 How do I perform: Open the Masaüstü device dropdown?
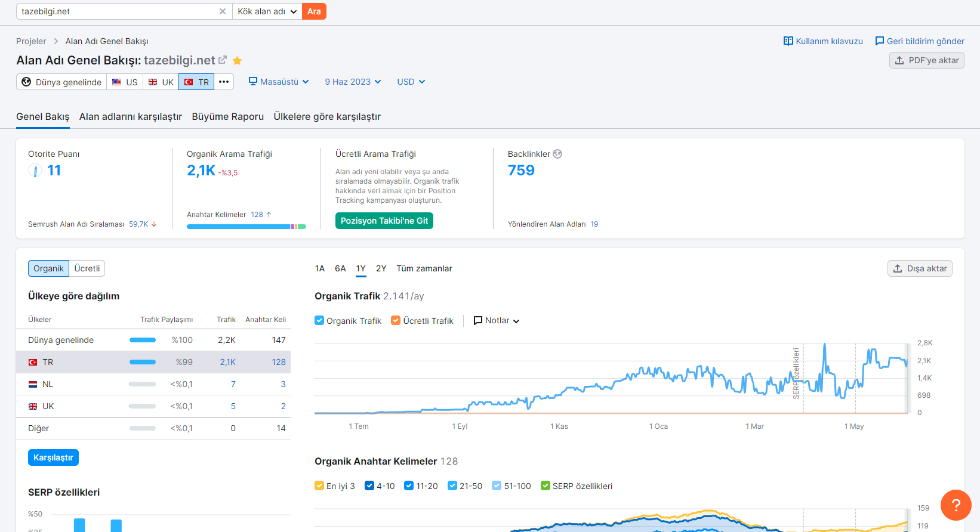click(x=279, y=82)
